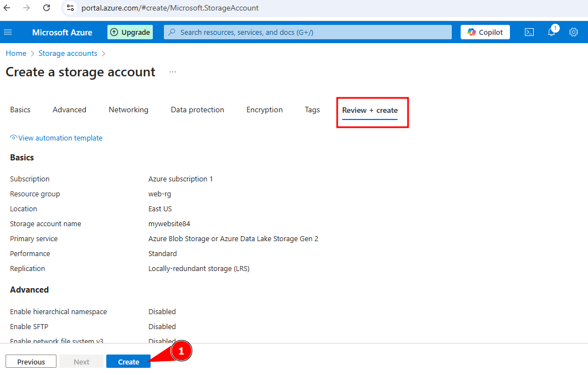588x375 pixels.
Task: Switch to the Networking tab
Action: point(128,110)
